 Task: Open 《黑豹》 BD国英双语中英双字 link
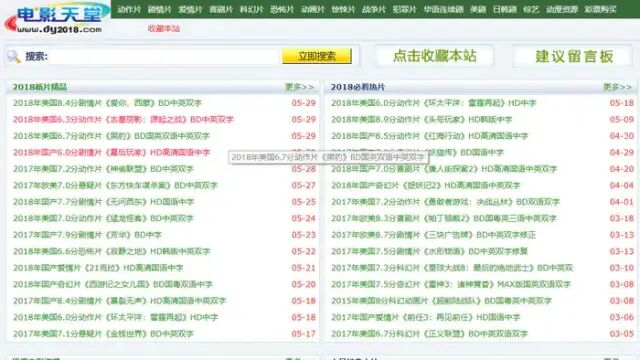coord(111,136)
